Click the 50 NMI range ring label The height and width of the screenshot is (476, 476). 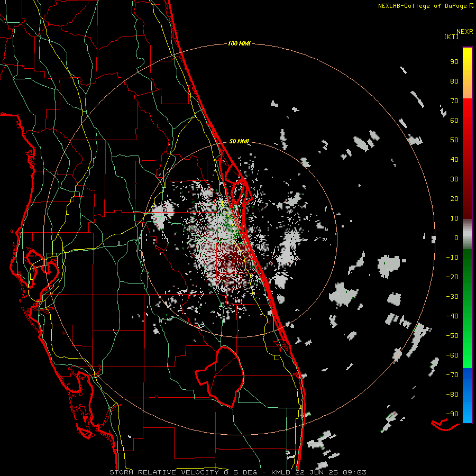pos(239,141)
